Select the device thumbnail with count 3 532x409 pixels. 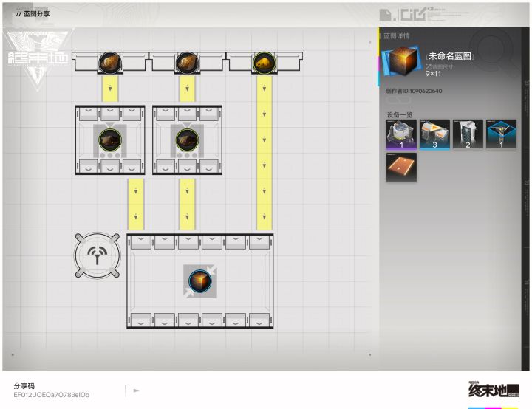(x=434, y=134)
